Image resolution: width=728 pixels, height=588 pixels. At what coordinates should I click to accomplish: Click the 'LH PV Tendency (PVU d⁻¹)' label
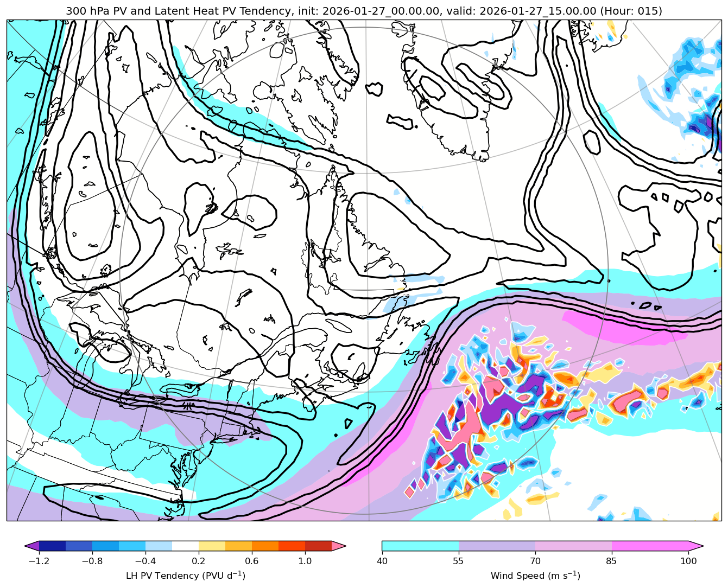click(185, 576)
